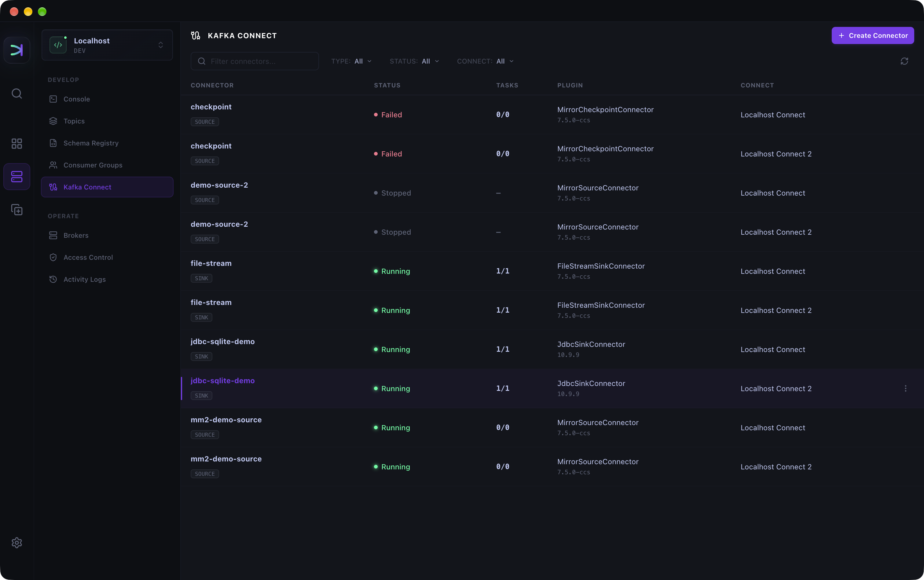This screenshot has height=580, width=924.
Task: Open file-stream connector on Localhost Connect 2
Action: click(x=211, y=303)
